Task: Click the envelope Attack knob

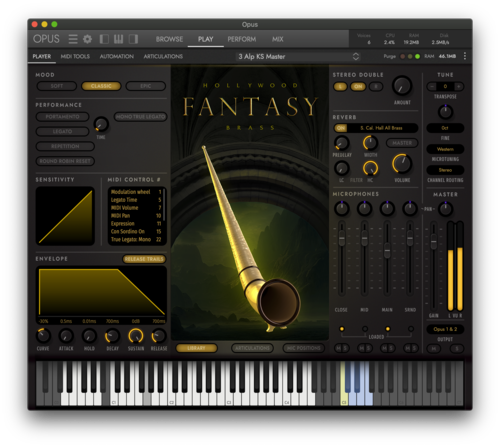Action: coord(66,336)
